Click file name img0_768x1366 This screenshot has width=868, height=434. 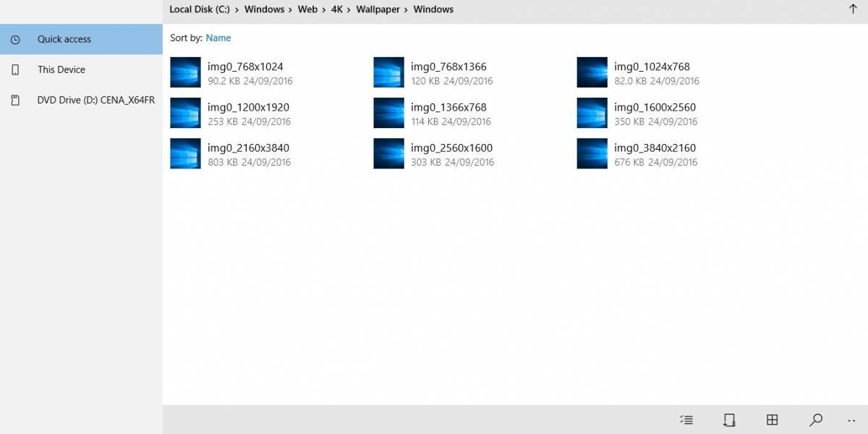coord(448,67)
